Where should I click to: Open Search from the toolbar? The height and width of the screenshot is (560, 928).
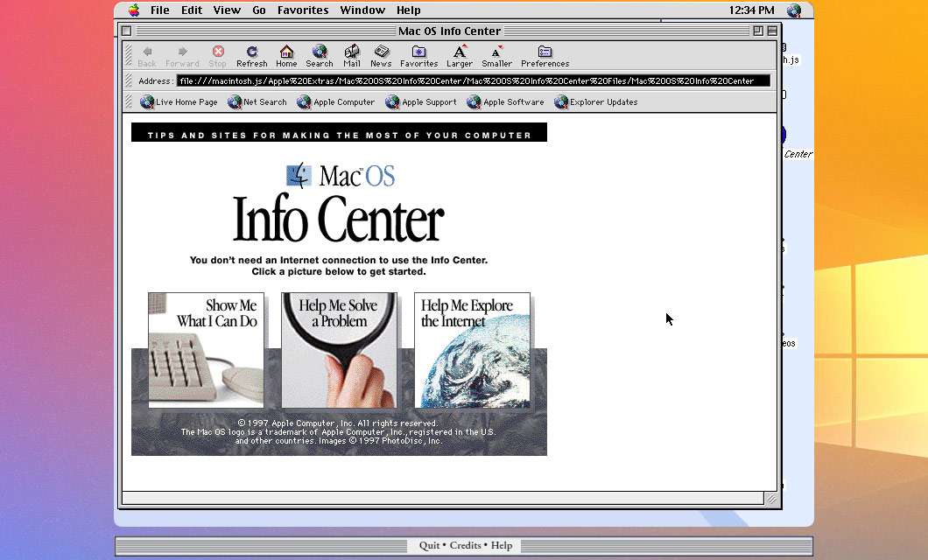320,56
